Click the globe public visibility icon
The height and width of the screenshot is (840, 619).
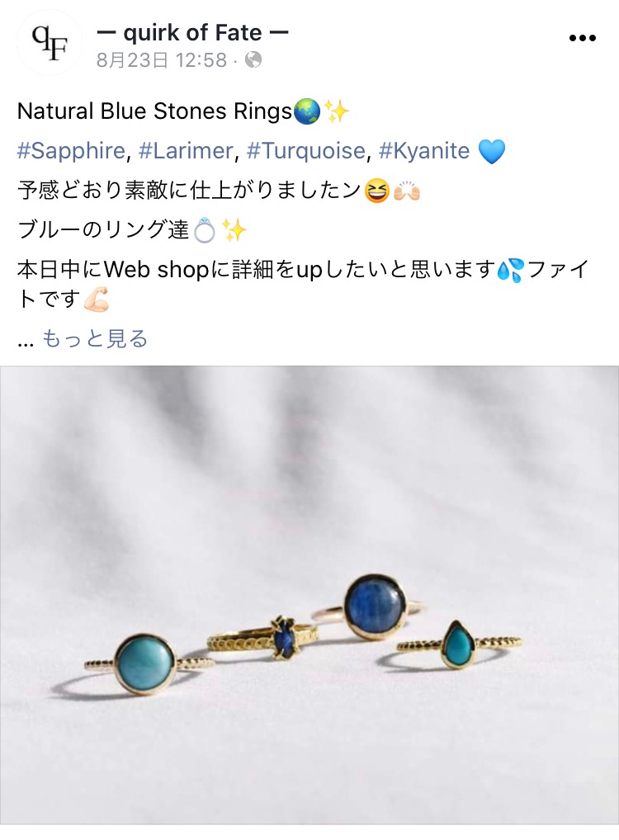[x=253, y=60]
